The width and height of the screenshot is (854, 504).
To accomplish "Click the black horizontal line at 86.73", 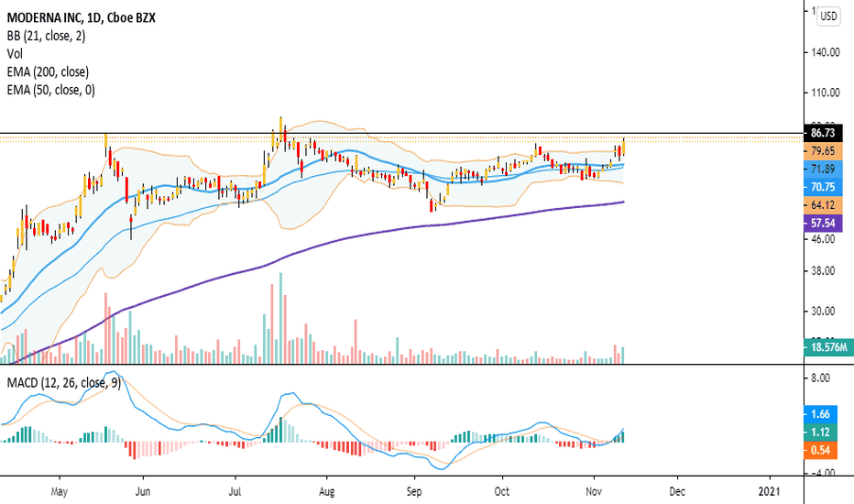I will (x=402, y=133).
